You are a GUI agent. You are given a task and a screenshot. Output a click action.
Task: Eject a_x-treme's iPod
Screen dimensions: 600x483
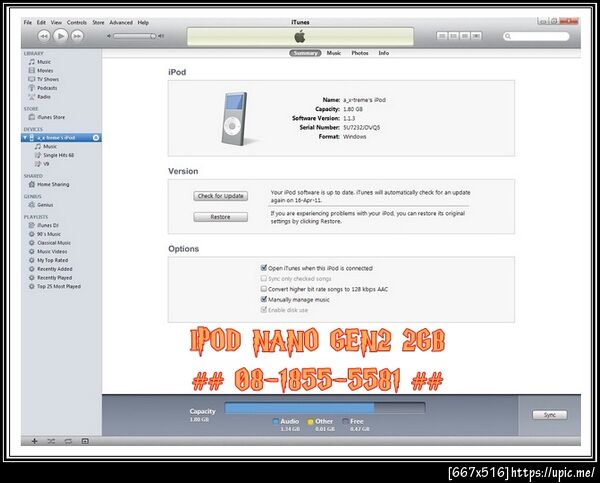(96, 137)
